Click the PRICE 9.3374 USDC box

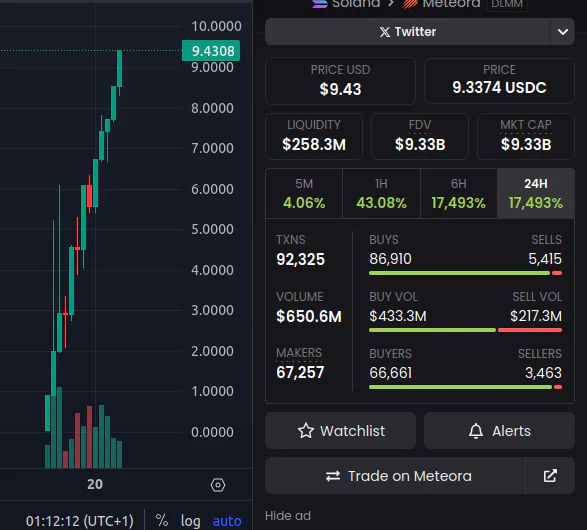click(499, 81)
